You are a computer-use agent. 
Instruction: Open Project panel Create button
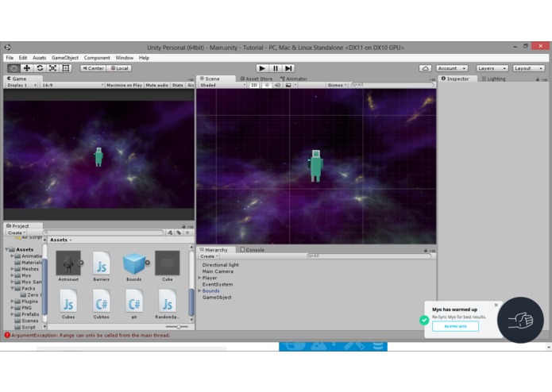point(17,233)
